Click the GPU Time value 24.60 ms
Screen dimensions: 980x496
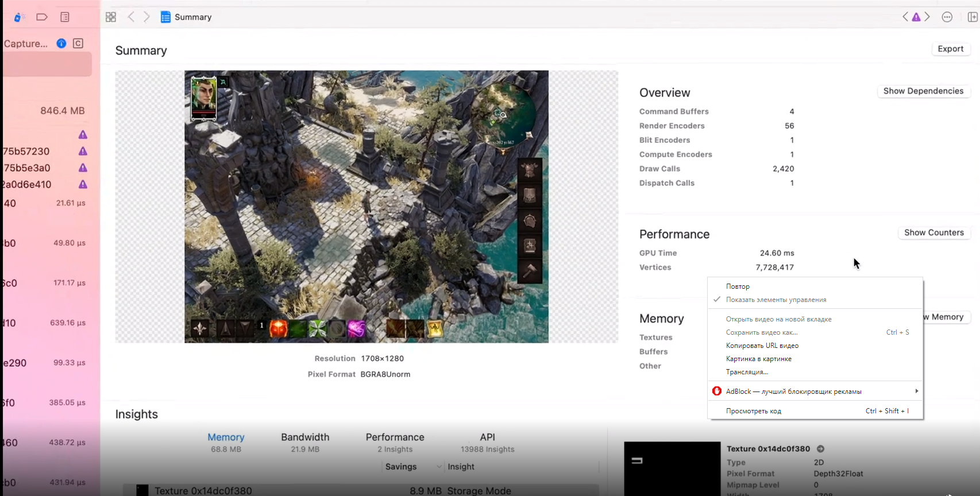point(777,253)
